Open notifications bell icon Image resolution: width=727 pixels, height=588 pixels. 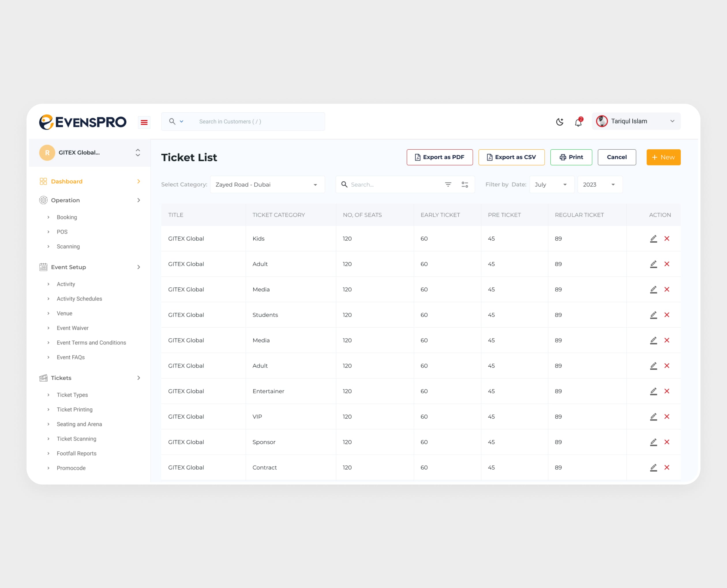pos(578,122)
